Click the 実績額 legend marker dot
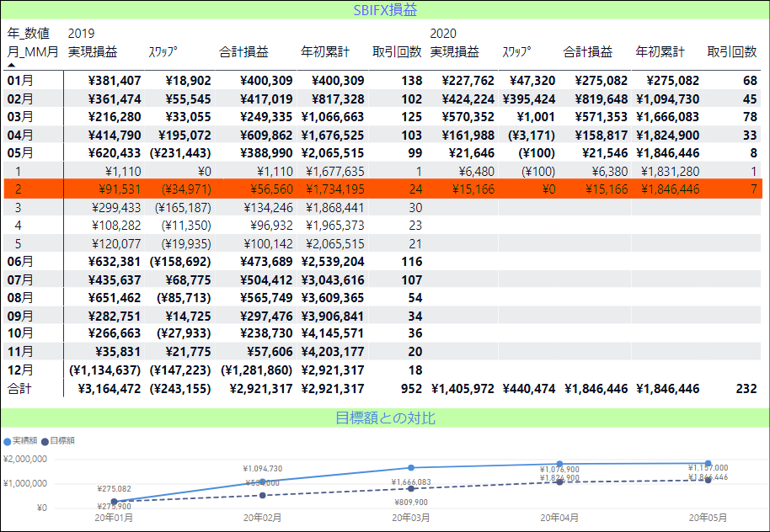The width and height of the screenshot is (770, 532). [7, 442]
